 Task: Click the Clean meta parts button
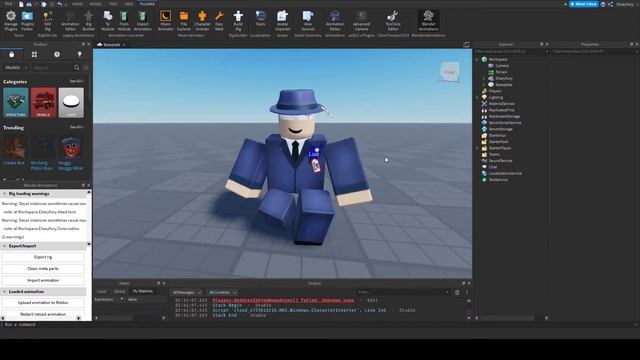43,269
